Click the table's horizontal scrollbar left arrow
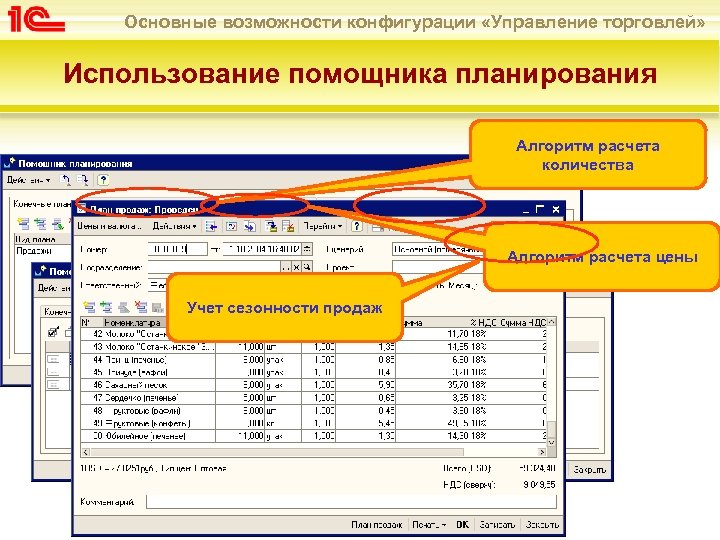The height and width of the screenshot is (540, 720). point(86,452)
